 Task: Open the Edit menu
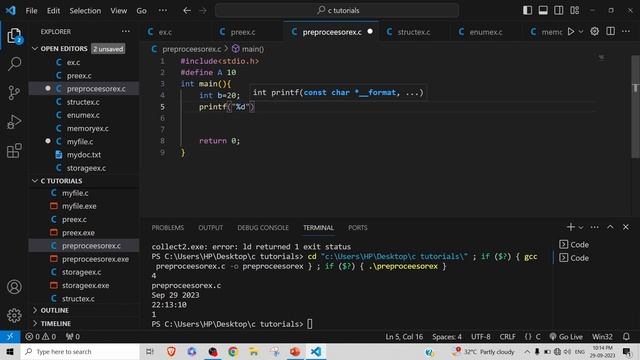(53, 11)
